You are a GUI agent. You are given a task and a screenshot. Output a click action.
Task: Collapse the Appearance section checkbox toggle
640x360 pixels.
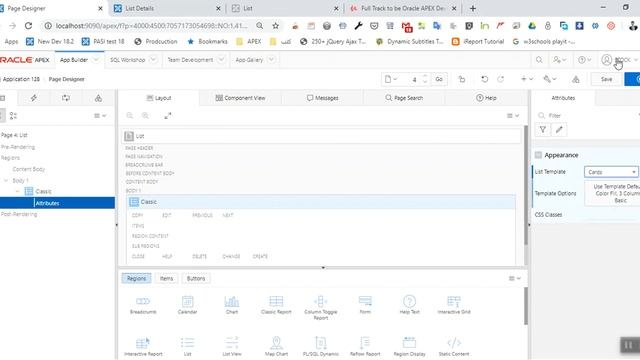[538, 155]
